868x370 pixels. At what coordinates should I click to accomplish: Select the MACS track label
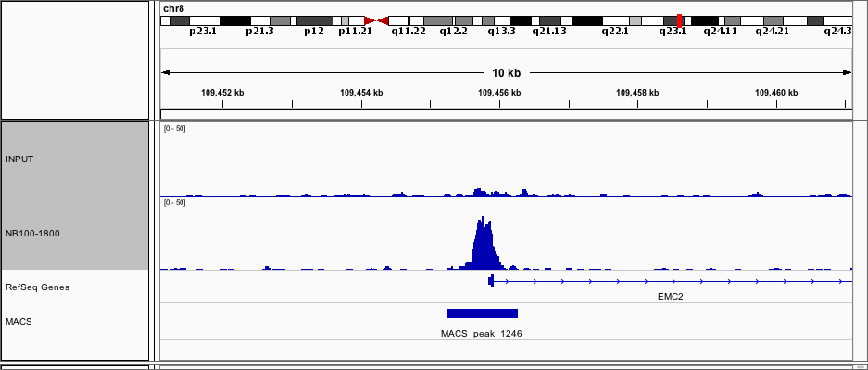[x=19, y=321]
